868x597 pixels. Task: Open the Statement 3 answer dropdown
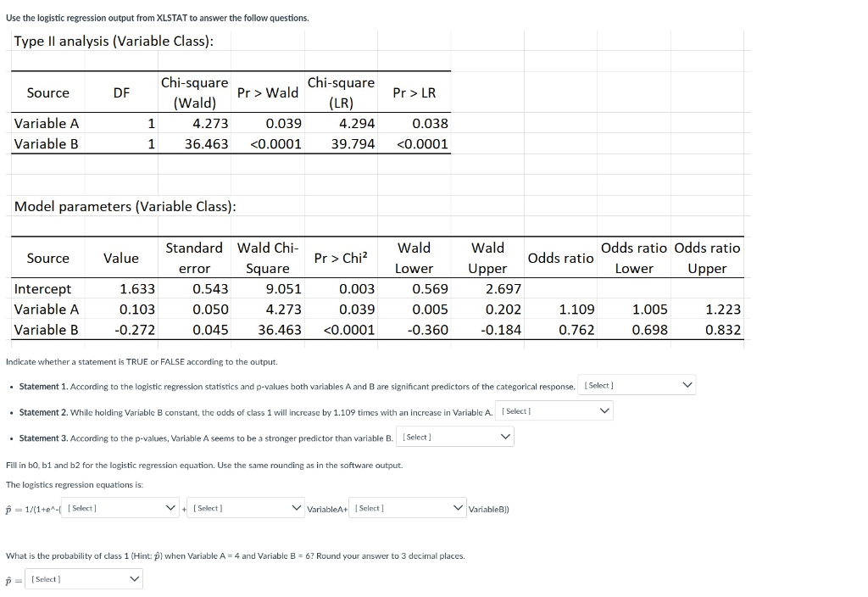[x=455, y=436]
